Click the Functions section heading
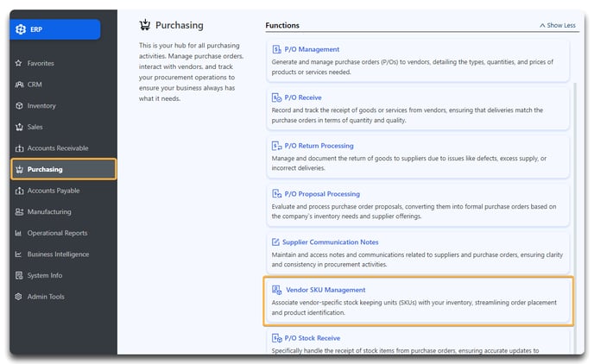 [x=282, y=25]
